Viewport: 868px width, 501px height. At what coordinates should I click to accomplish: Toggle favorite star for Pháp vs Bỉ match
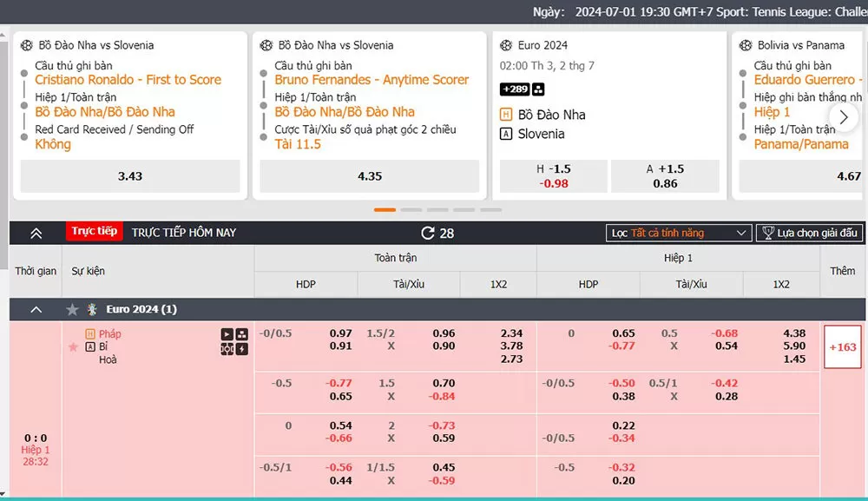73,347
